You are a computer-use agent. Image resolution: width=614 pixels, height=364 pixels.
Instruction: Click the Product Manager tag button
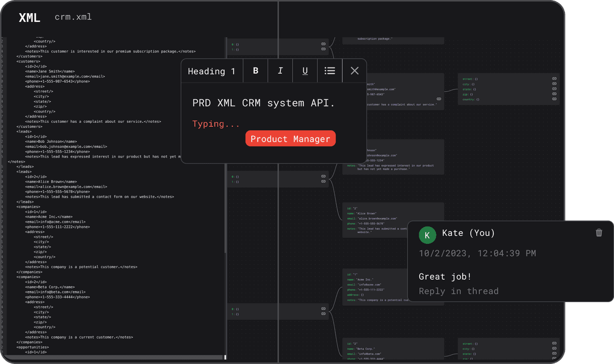point(290,138)
